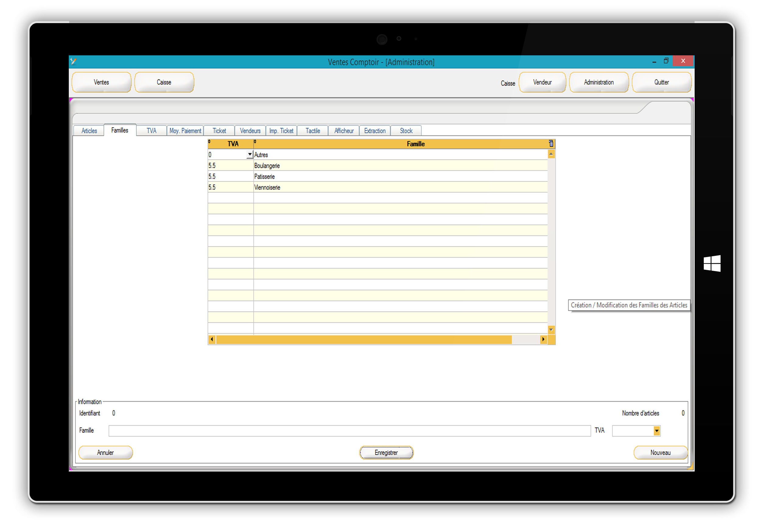Open the Vendeur top button

[x=542, y=82]
